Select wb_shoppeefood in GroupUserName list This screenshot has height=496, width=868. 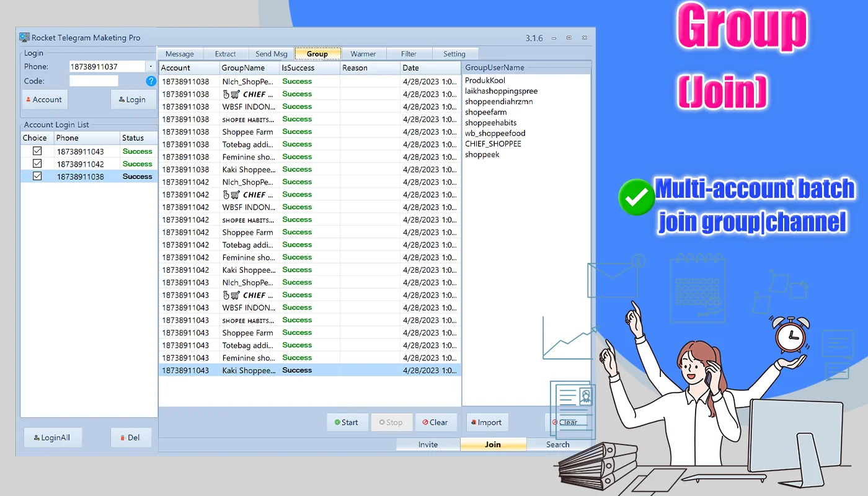click(x=495, y=133)
